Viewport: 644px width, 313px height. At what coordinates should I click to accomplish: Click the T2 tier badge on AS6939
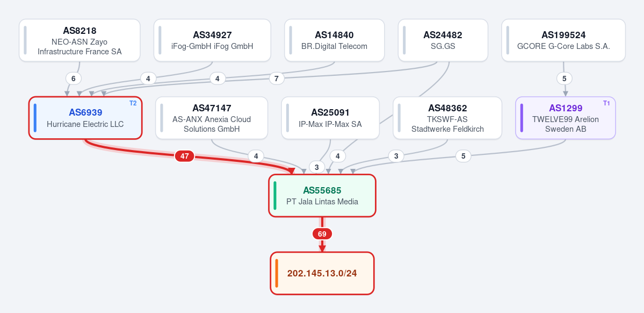(133, 103)
